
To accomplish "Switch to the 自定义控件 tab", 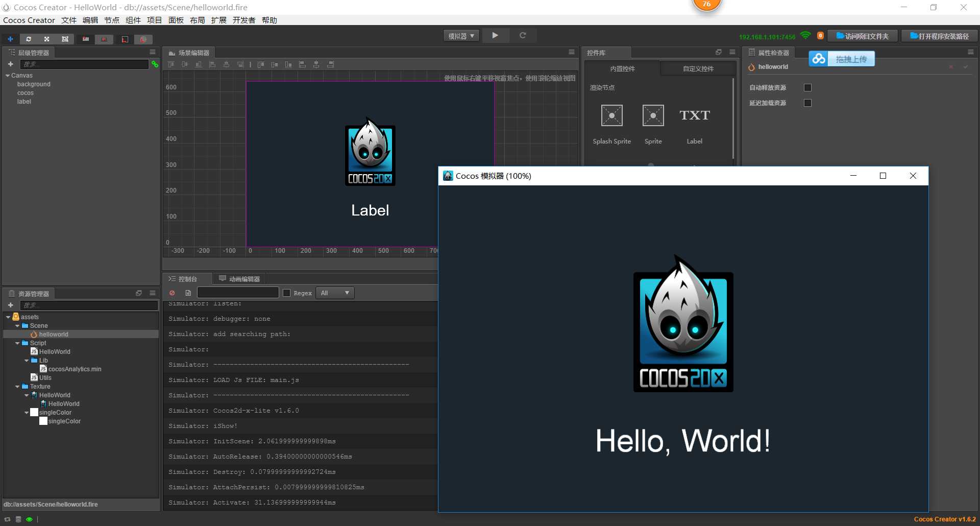I will [x=698, y=68].
